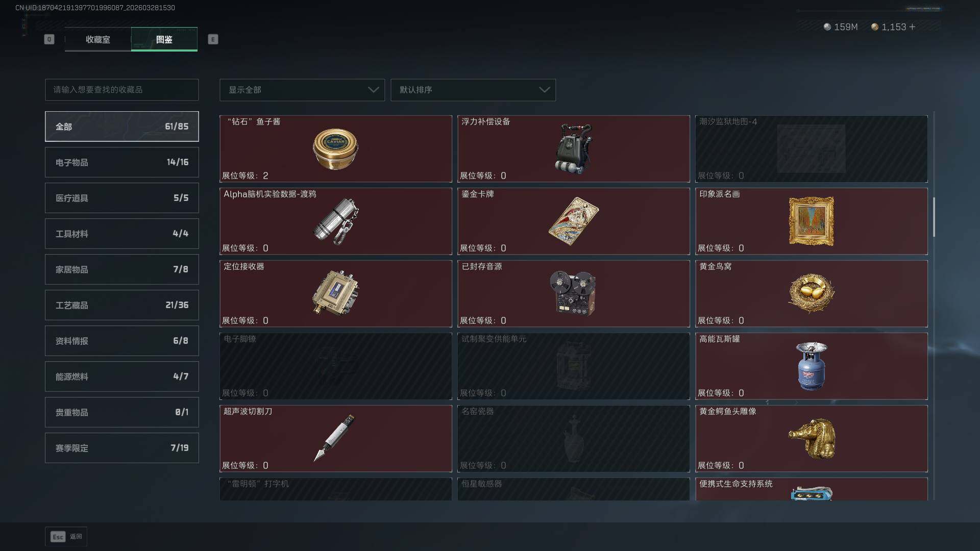Open the 显示全部 filter dropdown

(x=302, y=90)
